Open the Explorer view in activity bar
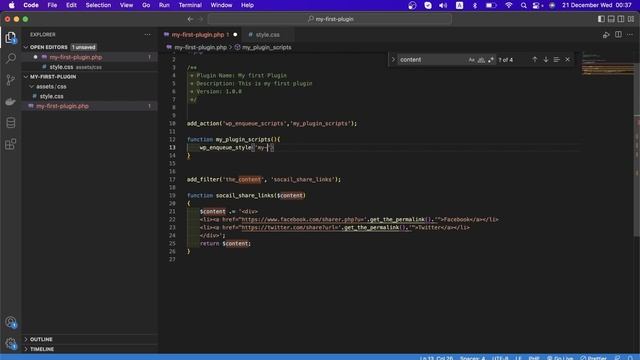Viewport: 640px width, 360px height. (11, 38)
